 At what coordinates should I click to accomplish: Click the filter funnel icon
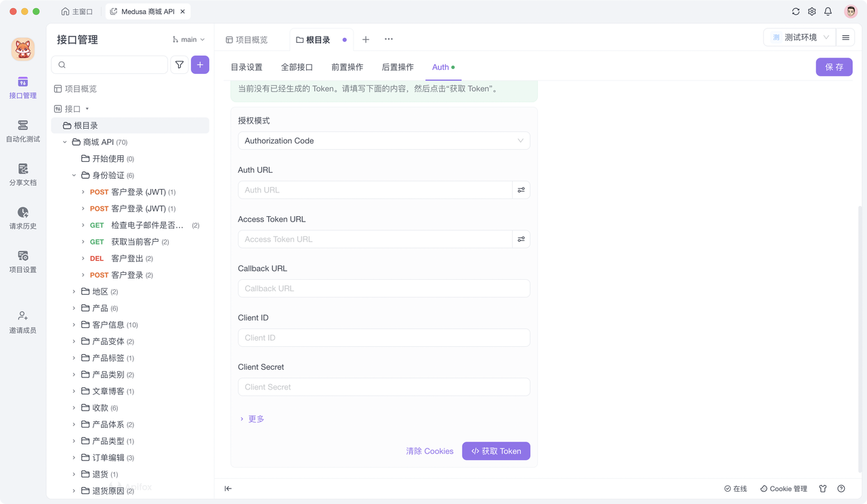click(x=179, y=65)
